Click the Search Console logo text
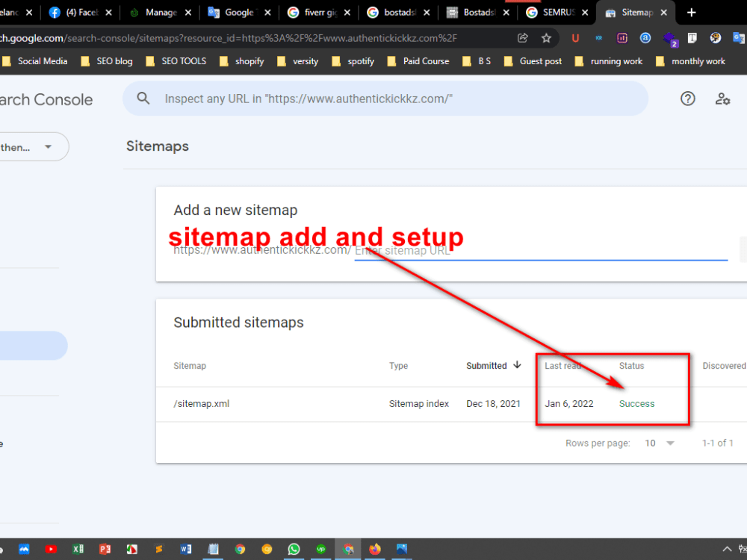Image resolution: width=747 pixels, height=560 pixels. click(46, 99)
